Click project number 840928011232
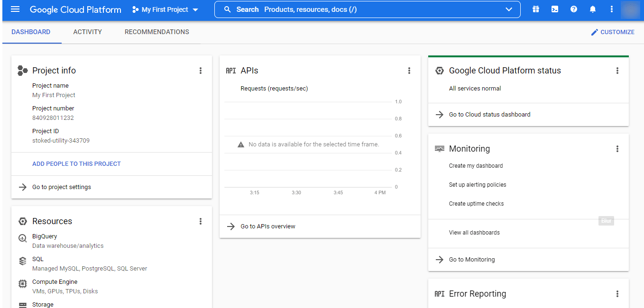Screen dimensions: 644x308 pos(53,118)
